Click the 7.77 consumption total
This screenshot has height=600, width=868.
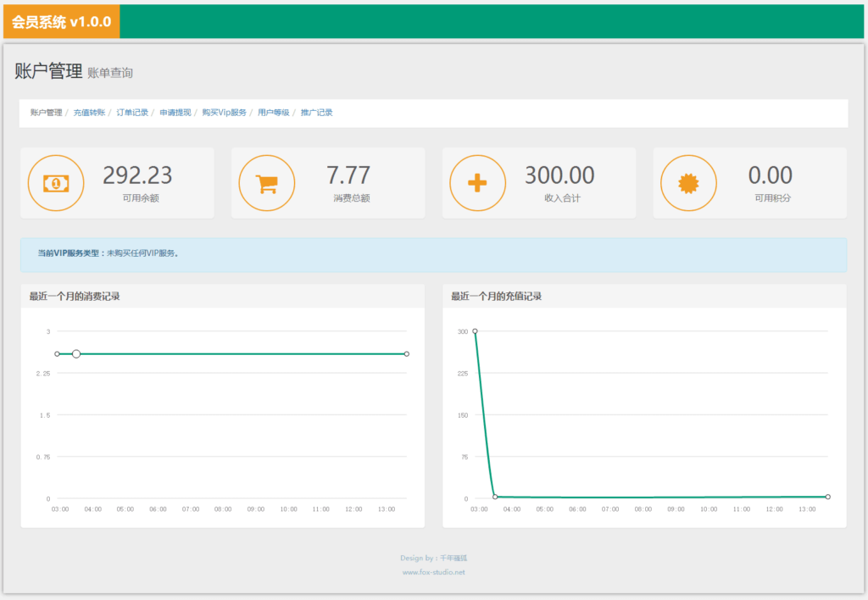coord(348,175)
